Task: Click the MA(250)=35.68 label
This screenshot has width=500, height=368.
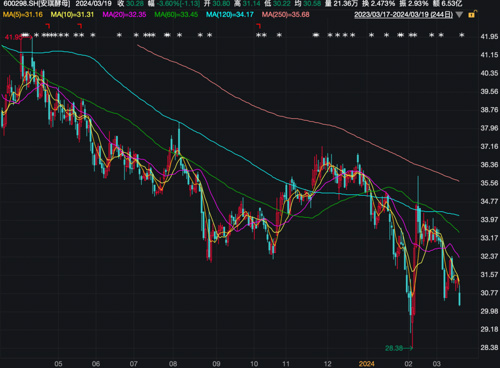Action: 285,15
